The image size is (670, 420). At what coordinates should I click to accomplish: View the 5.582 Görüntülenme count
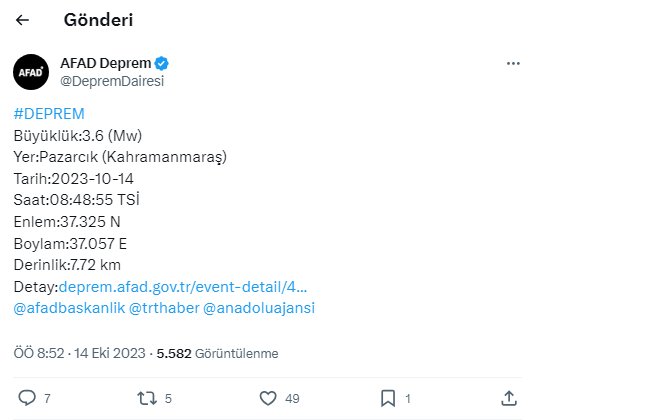coord(217,353)
